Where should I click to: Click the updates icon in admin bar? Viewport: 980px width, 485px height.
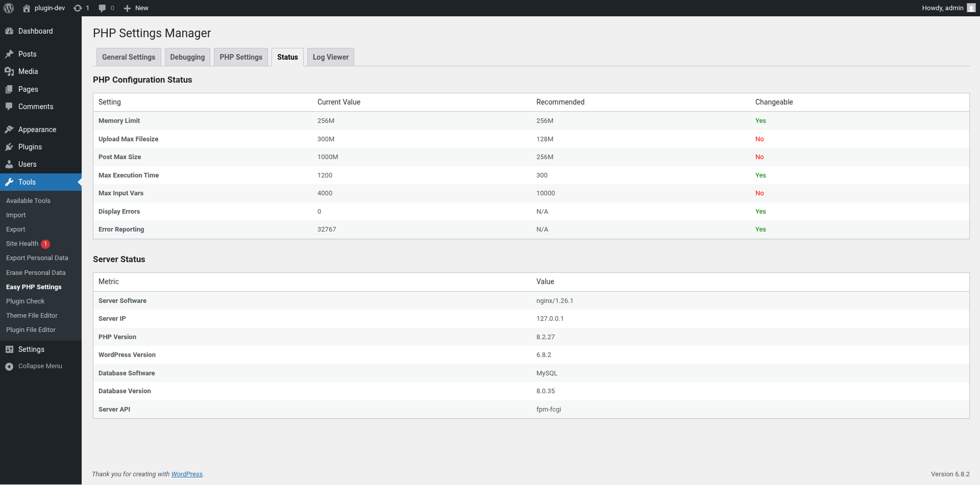78,8
